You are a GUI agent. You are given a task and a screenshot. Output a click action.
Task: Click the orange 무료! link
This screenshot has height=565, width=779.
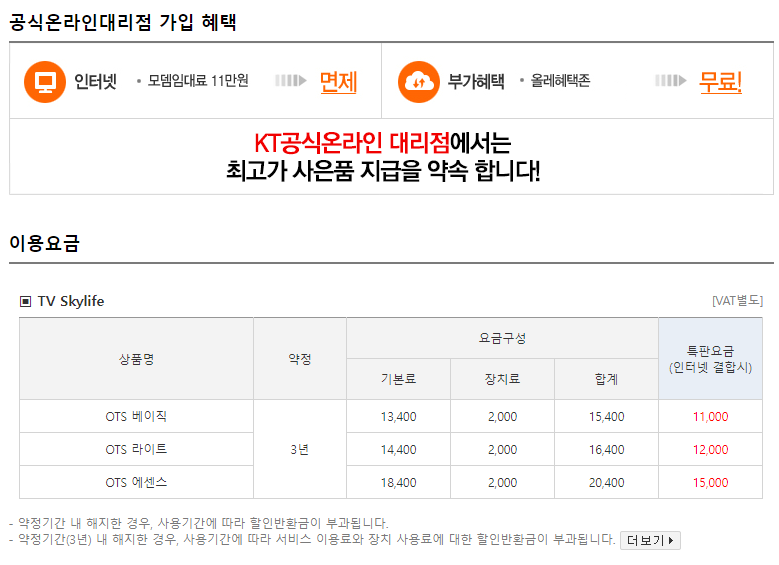tap(720, 82)
